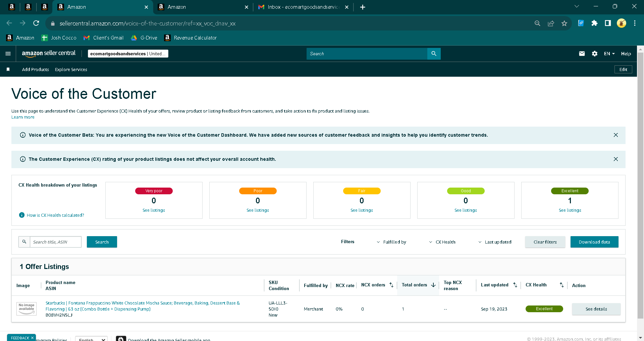Click the browser address bar URL
Image resolution: width=644 pixels, height=341 pixels.
click(x=148, y=23)
